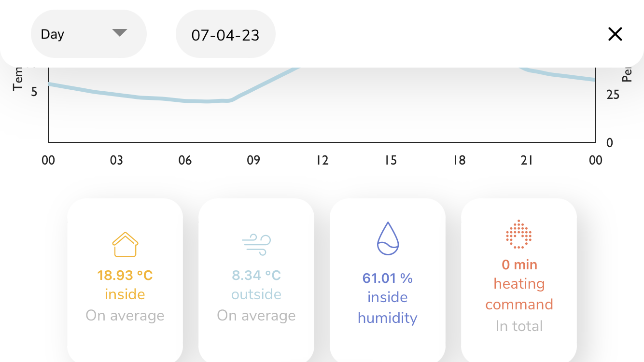Screen dimensions: 644x362
Task: Select the 61.01 % inside humidity card
Action: [388, 280]
